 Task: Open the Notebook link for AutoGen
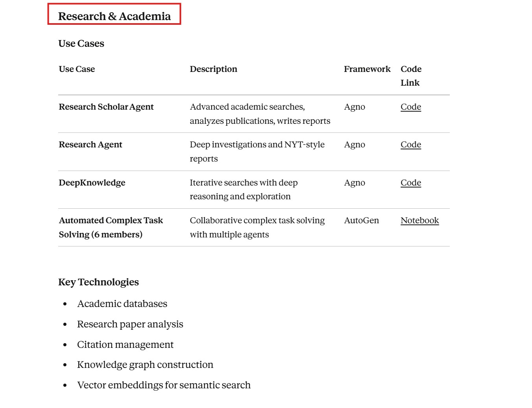[420, 221]
